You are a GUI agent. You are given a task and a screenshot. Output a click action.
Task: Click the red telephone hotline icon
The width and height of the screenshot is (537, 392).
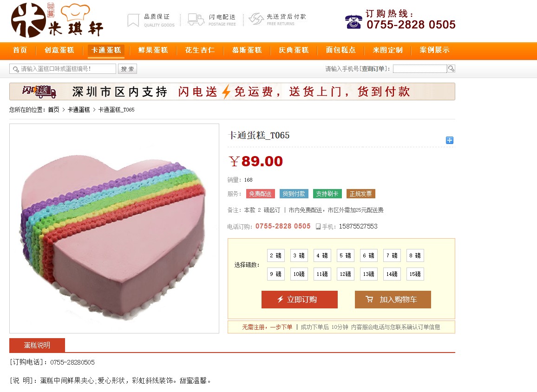click(354, 22)
